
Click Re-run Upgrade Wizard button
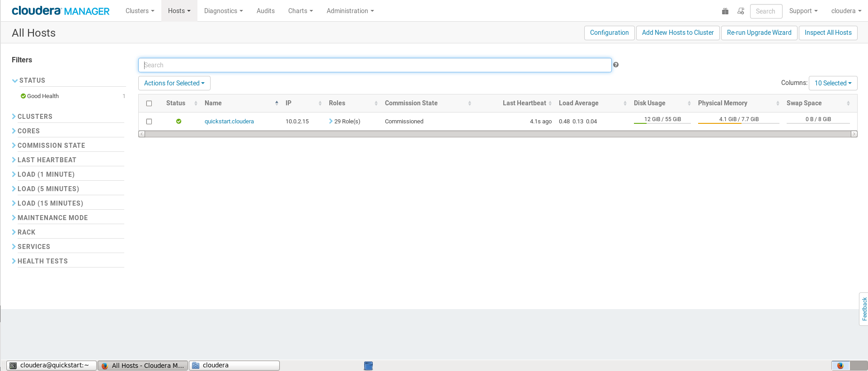[759, 33]
